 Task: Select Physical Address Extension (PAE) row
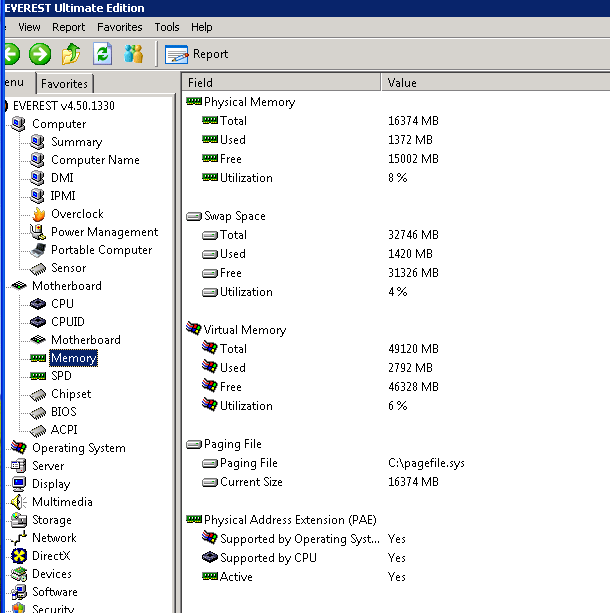pyautogui.click(x=282, y=520)
